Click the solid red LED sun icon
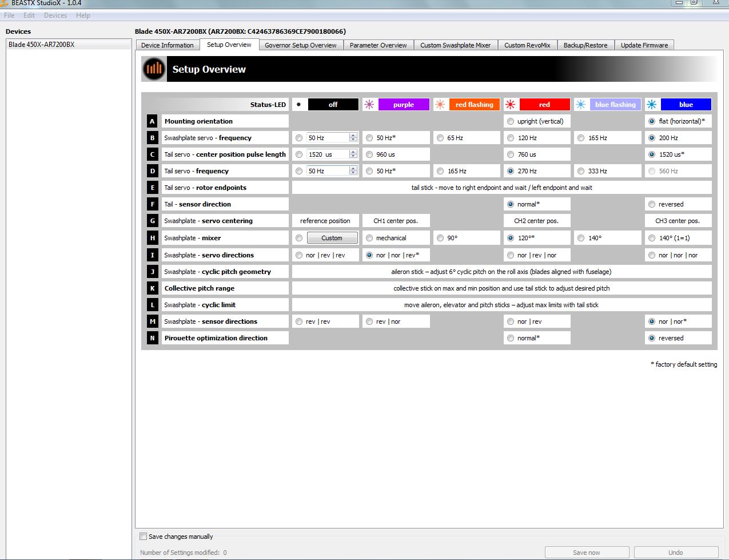Image resolution: width=729 pixels, height=560 pixels. click(511, 105)
